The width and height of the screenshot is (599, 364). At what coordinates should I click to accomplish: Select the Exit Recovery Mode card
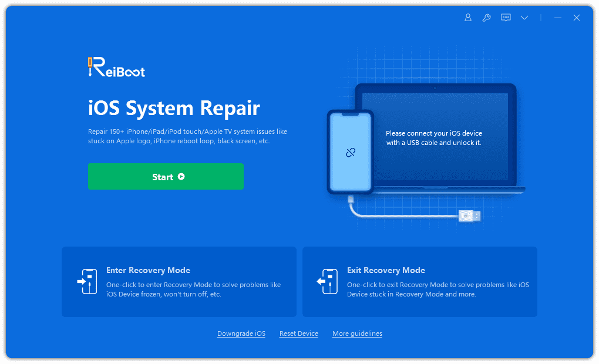click(420, 281)
